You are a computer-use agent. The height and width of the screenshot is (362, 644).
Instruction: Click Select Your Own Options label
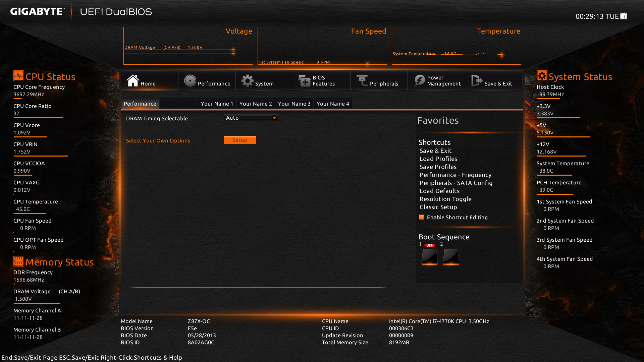[x=158, y=140]
